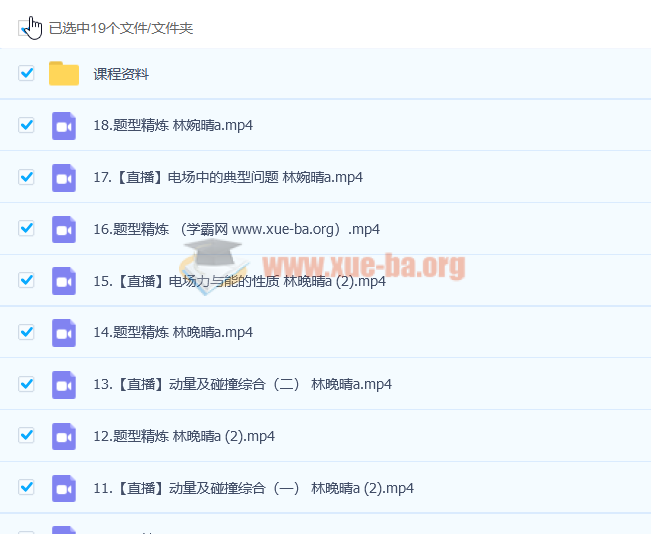
Task: Open file 17.【直播】电场中的典型问题 林婉晴a.mp4
Action: pyautogui.click(x=227, y=178)
